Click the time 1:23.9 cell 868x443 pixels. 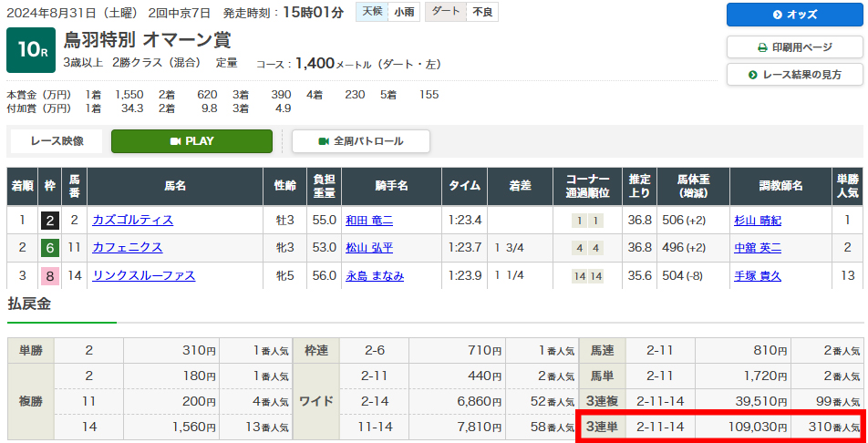point(465,276)
